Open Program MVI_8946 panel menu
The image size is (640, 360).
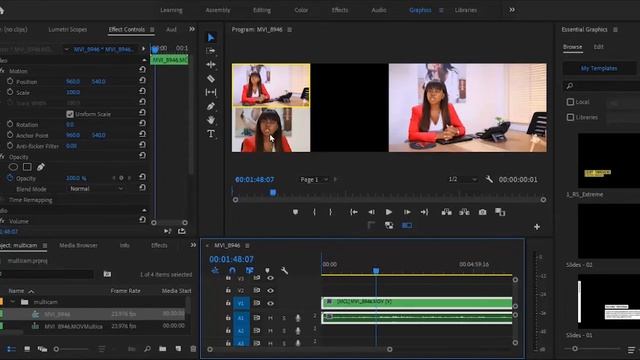(289, 29)
